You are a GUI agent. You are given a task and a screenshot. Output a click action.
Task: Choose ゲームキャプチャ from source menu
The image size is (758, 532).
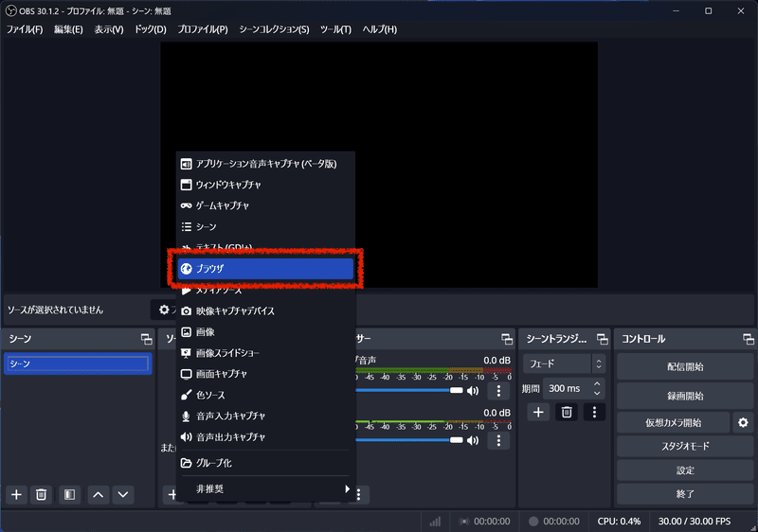point(265,205)
